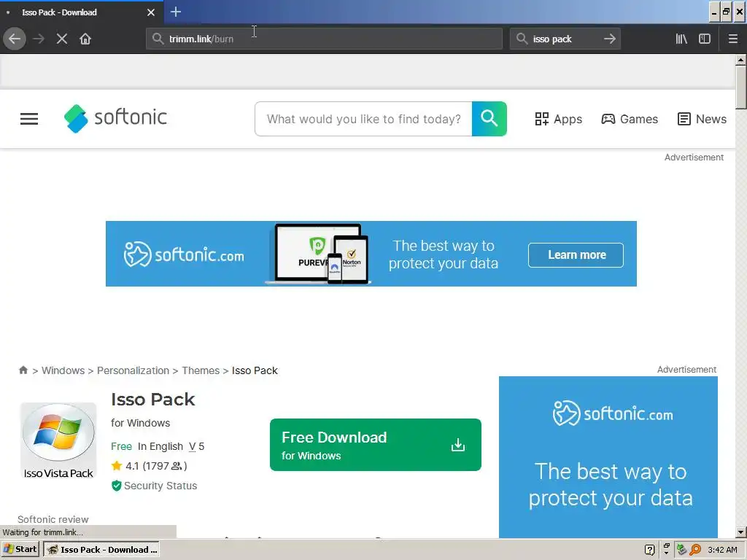Click the softonic.com logo in banner ad

184,254
